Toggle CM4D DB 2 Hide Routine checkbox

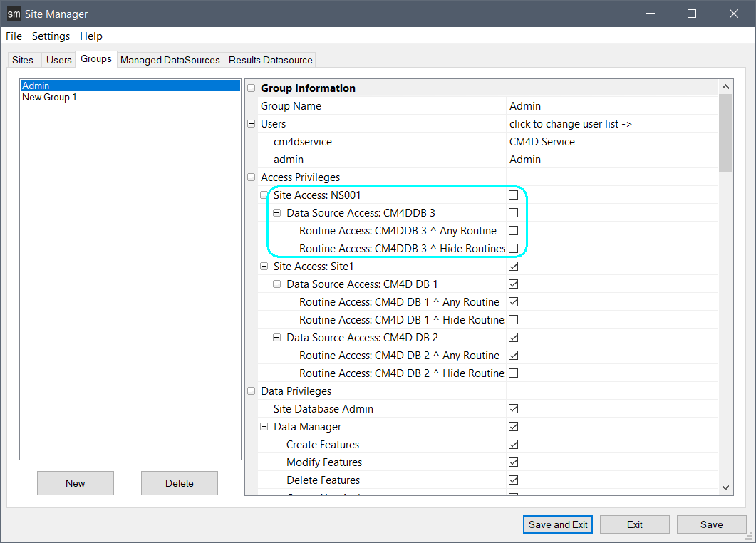513,373
